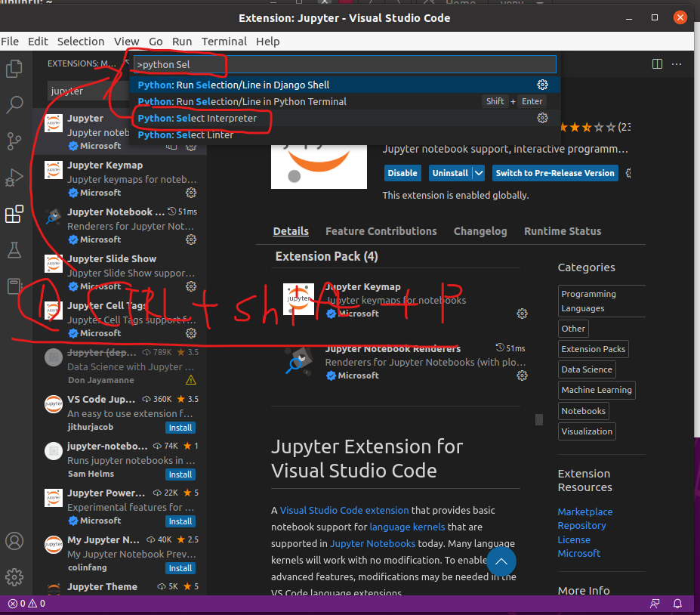Click the Notebooks category tag

click(583, 411)
